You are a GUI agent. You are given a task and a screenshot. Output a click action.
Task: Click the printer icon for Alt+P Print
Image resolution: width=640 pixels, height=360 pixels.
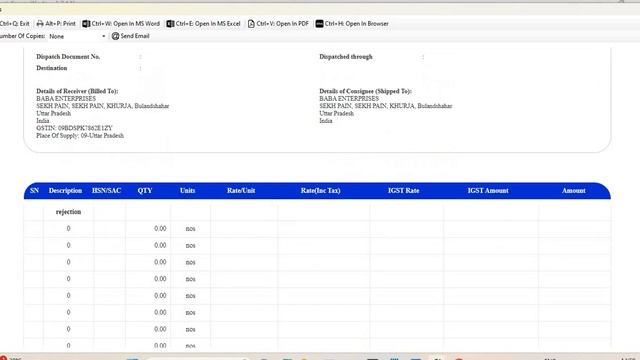pyautogui.click(x=40, y=24)
